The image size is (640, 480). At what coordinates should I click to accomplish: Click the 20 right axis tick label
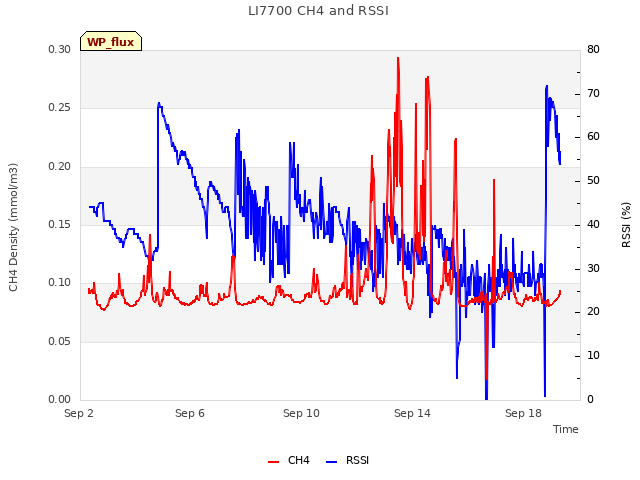tap(593, 312)
